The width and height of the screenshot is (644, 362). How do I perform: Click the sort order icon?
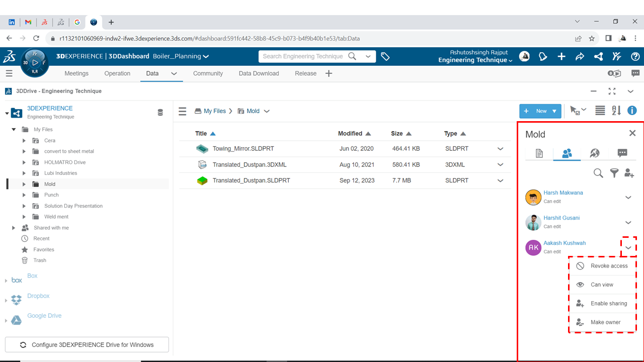[616, 111]
